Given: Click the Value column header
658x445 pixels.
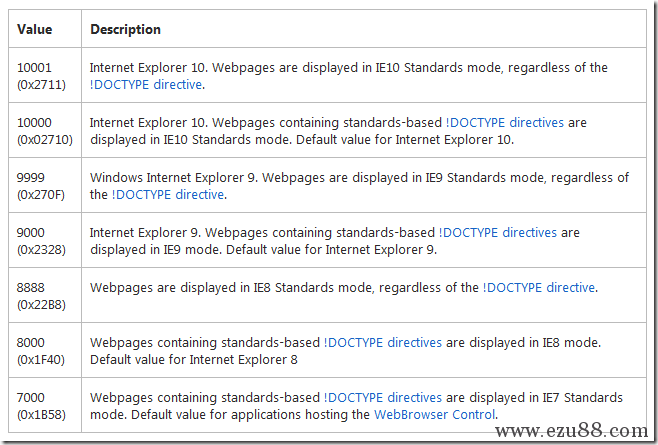Looking at the screenshot, I should (x=45, y=29).
